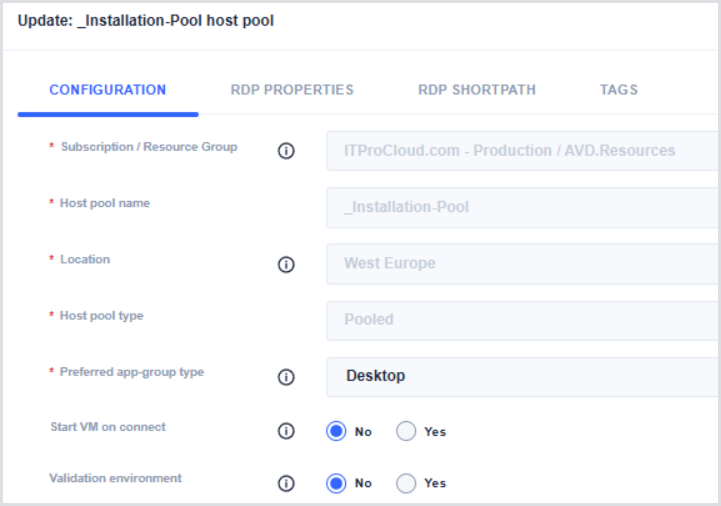This screenshot has height=506, width=721.
Task: Switch to the RDP Properties tab
Action: pyautogui.click(x=292, y=90)
